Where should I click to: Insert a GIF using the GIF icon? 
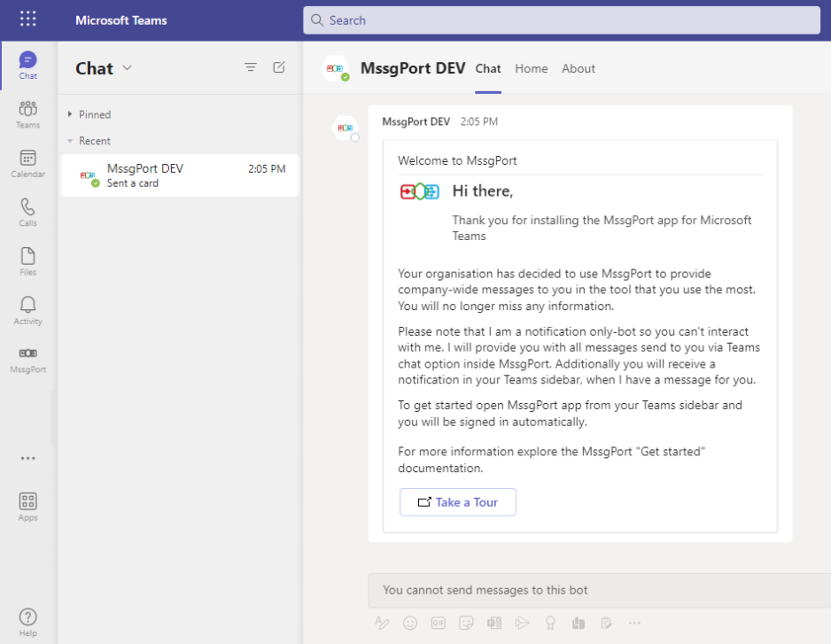point(438,623)
